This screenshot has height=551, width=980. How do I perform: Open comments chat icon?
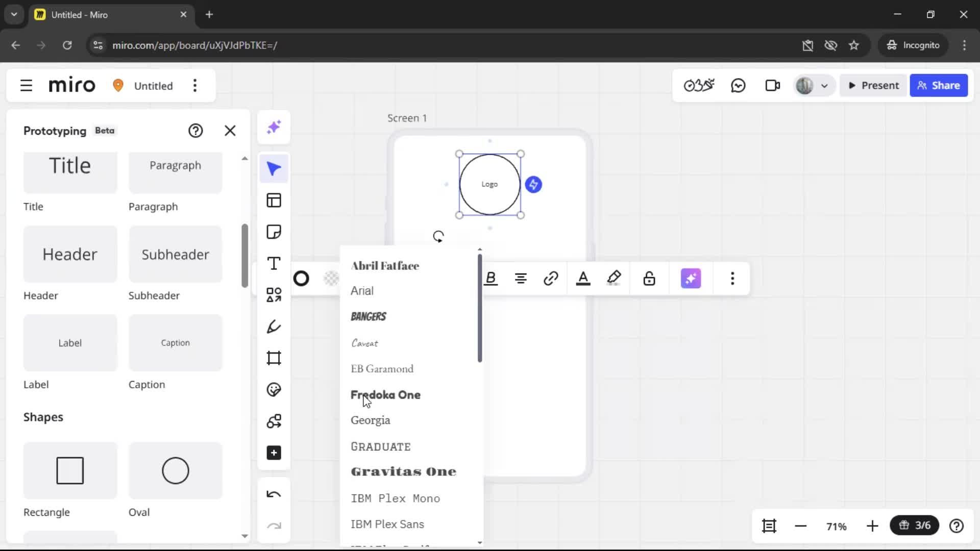click(738, 85)
